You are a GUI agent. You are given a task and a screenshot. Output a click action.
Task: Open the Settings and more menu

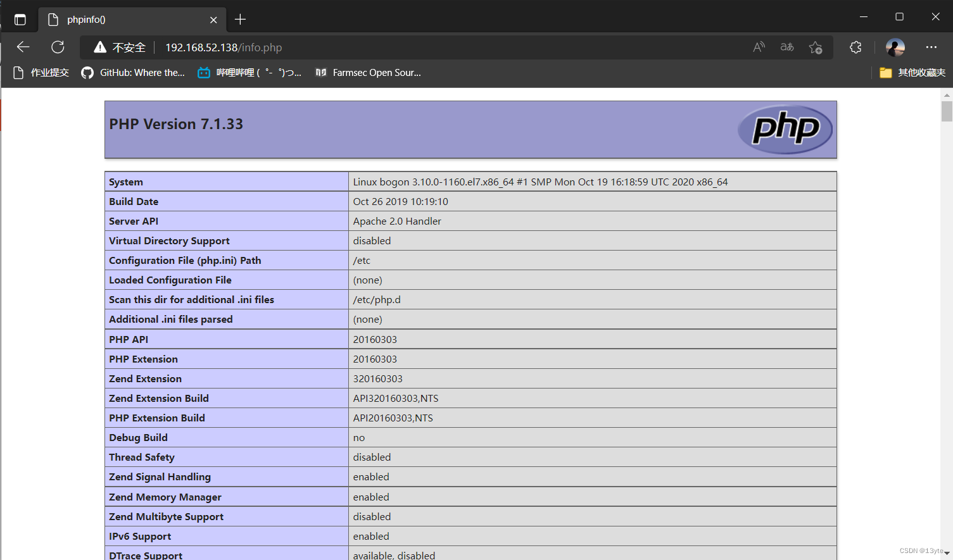tap(931, 47)
